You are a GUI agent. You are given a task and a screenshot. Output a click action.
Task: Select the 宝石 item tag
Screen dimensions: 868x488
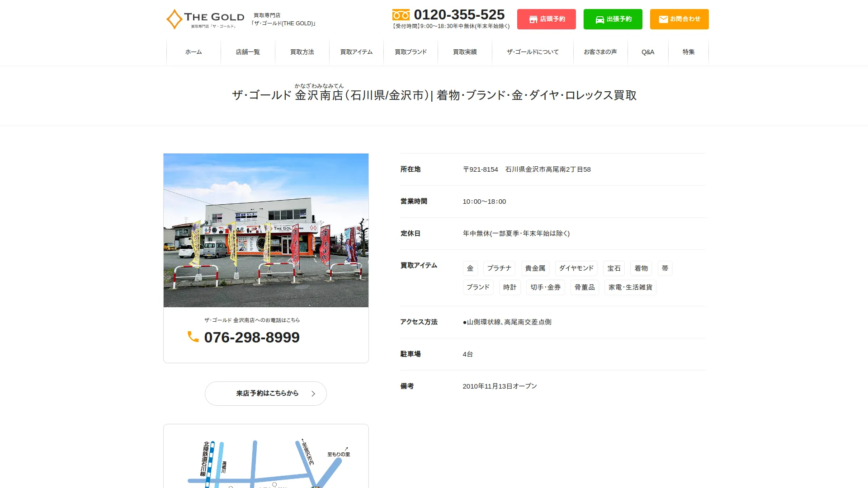pos(614,268)
